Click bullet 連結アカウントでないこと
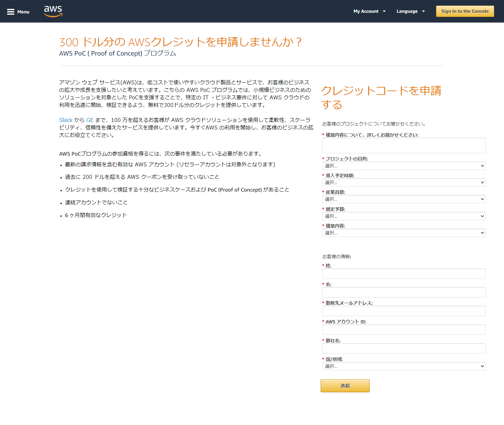The width and height of the screenshot is (504, 425). pos(96,202)
